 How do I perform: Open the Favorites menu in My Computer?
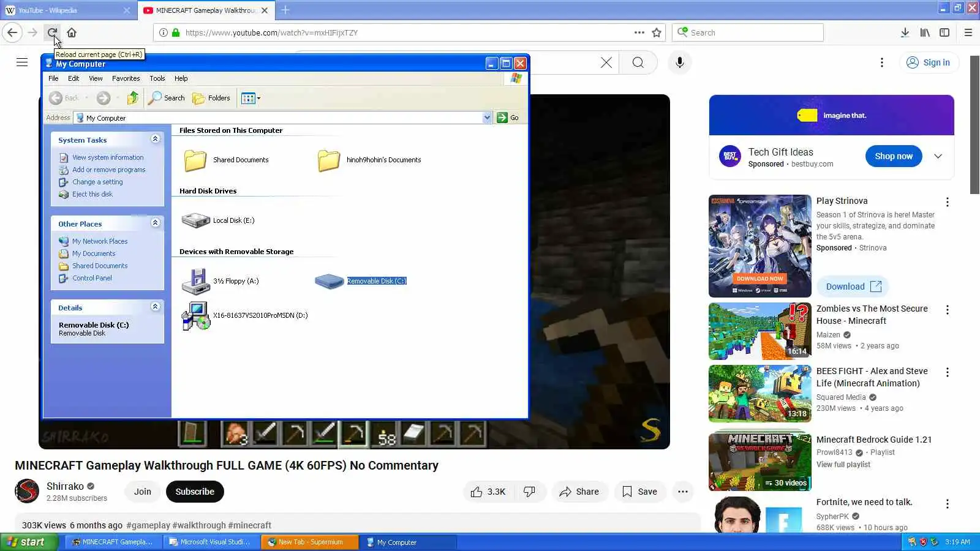coord(126,78)
